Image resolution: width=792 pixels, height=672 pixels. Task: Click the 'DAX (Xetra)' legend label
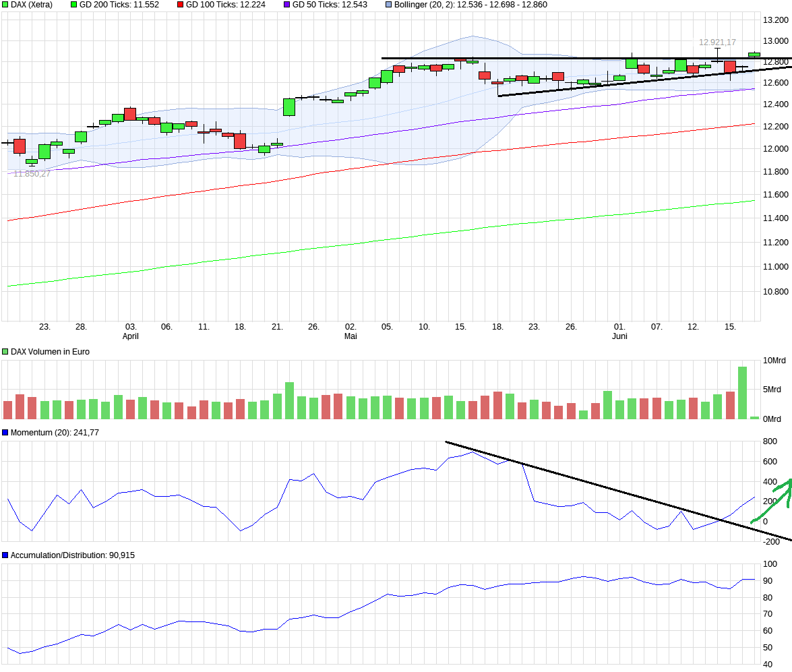[x=31, y=5]
